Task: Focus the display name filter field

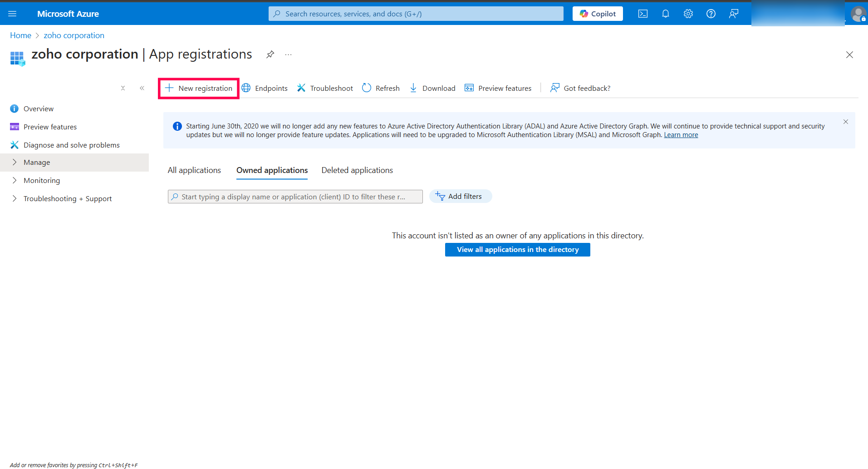Action: (295, 197)
